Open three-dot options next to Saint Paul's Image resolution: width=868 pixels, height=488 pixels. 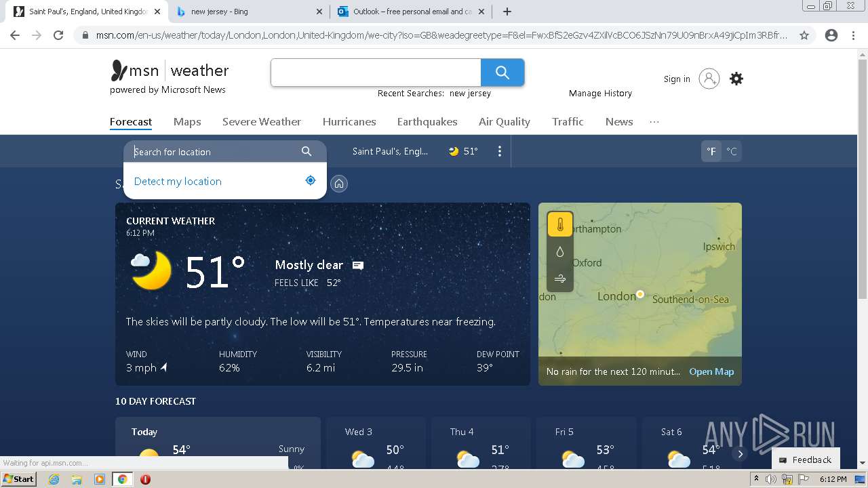[x=500, y=151]
